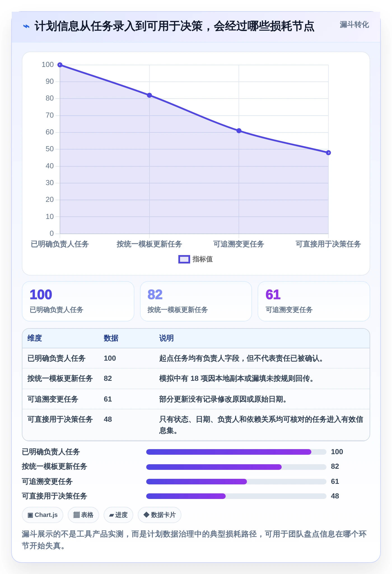Click the footer note starting 漏斗展示的不是
This screenshot has height=574, width=392.
pos(194,540)
